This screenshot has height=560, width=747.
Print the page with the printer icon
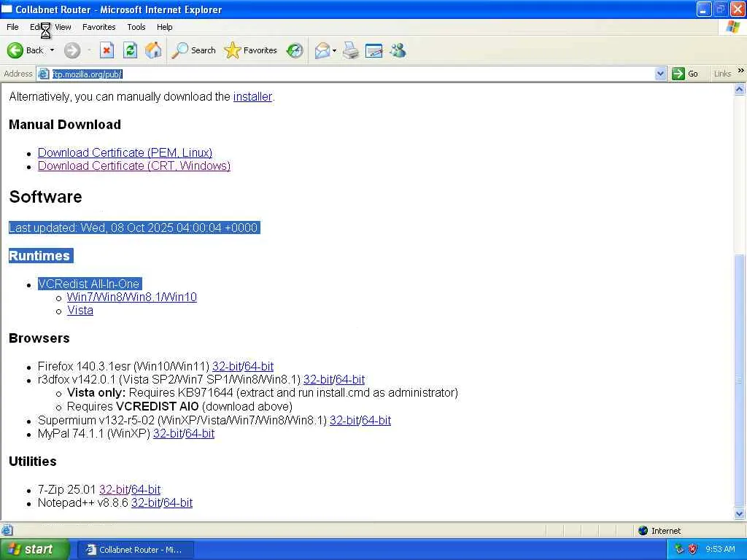(x=351, y=50)
